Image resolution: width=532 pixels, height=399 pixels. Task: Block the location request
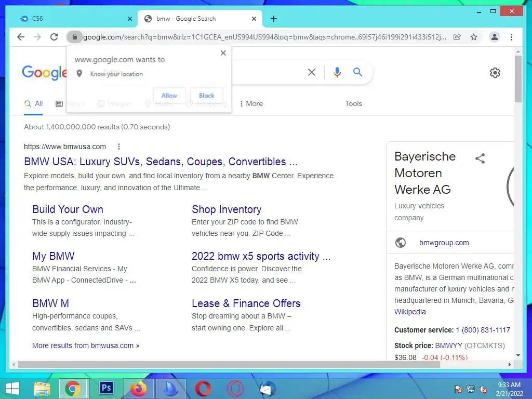[x=207, y=96]
